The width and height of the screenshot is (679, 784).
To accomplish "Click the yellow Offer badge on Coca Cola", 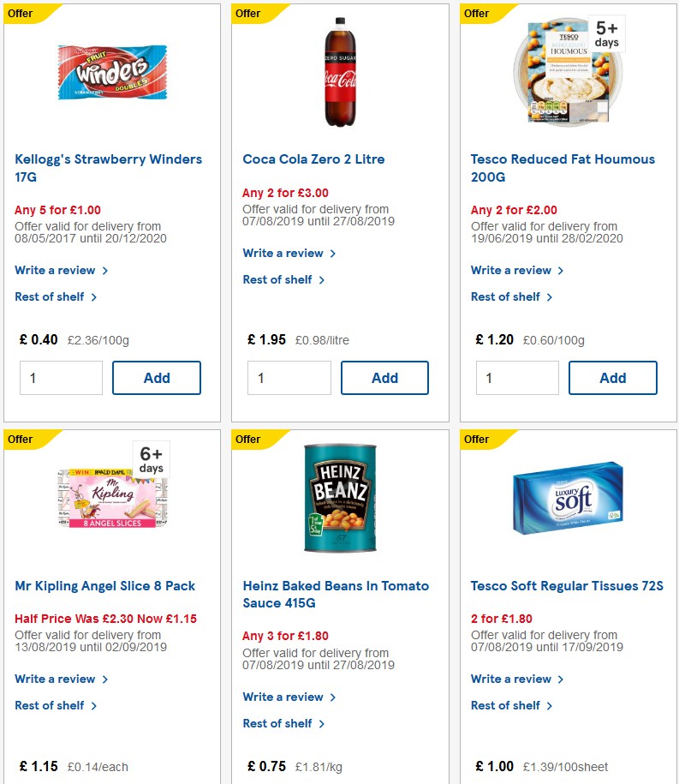I will point(247,13).
